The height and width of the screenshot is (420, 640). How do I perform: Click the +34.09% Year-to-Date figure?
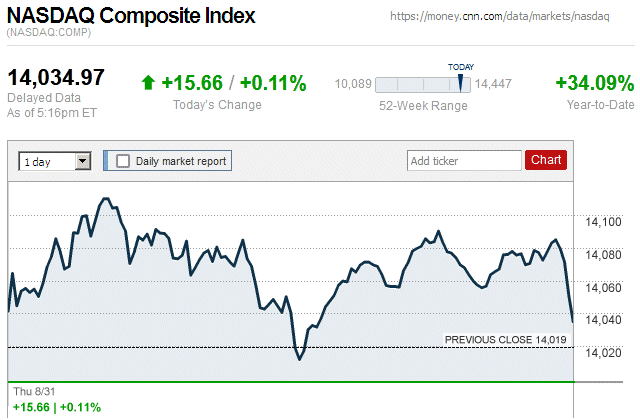(x=594, y=83)
